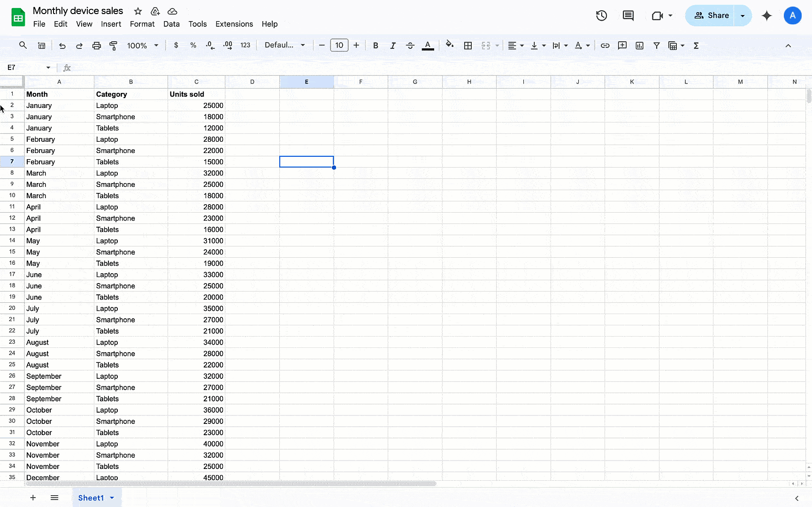Insert a comment from toolbar

tap(622, 46)
